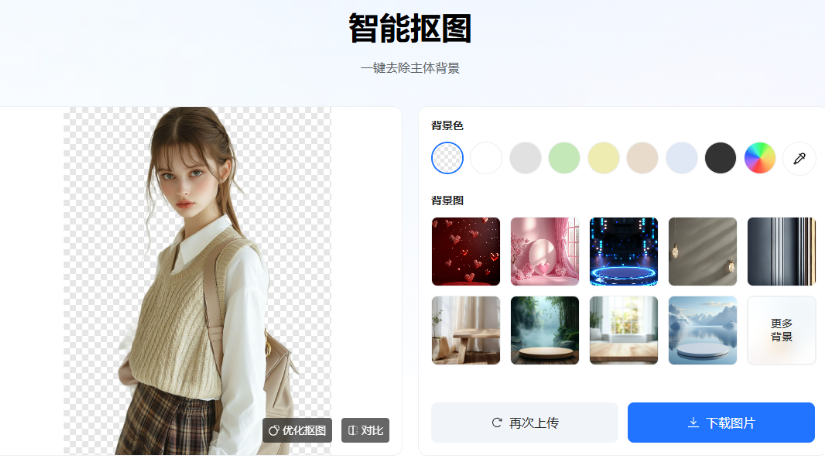Apply the blue neon stage background
The height and width of the screenshot is (460, 825).
(624, 252)
